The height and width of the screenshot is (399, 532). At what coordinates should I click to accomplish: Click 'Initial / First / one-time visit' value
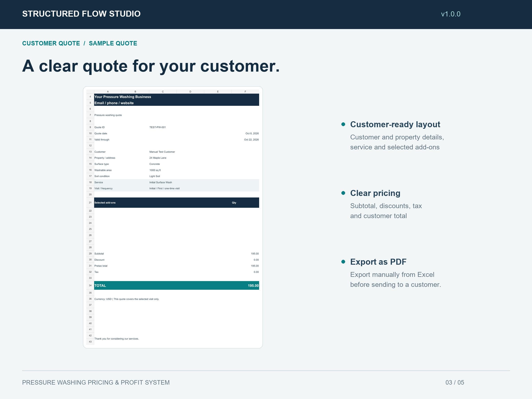point(164,188)
